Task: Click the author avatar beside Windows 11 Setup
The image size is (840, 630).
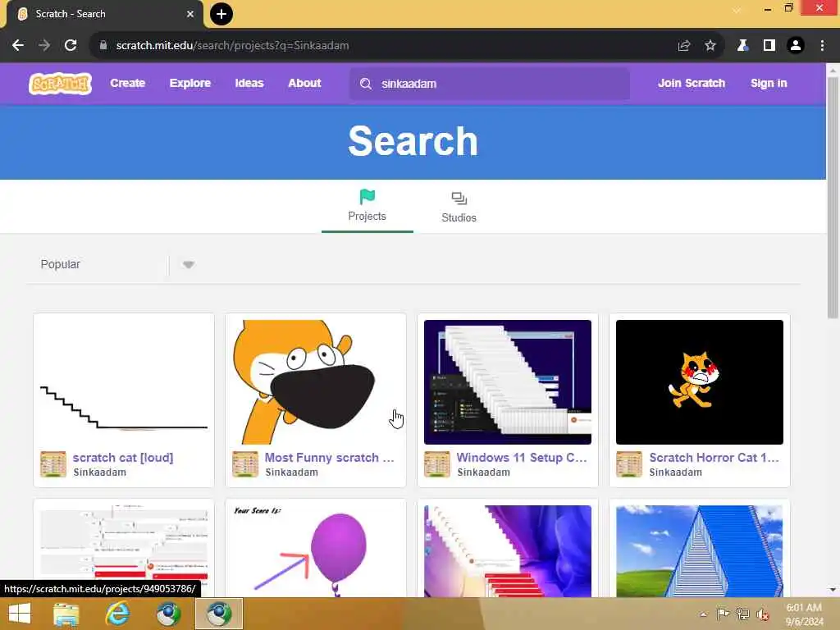Action: click(x=437, y=464)
